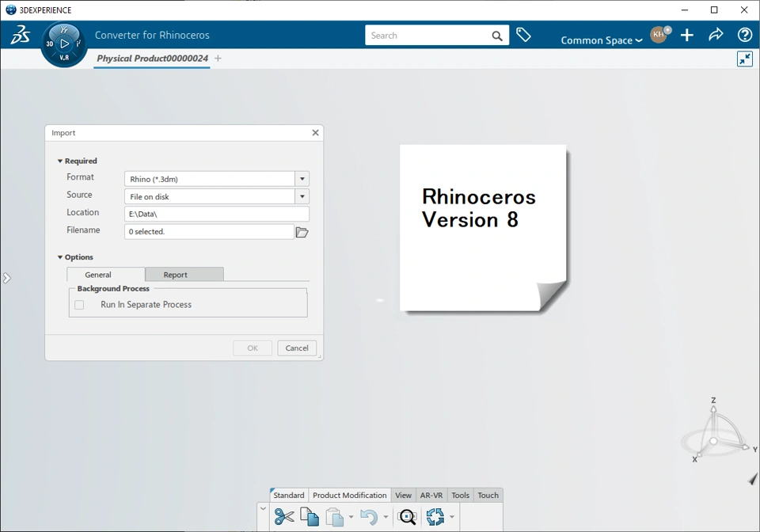
Task: Click the magnifier inspect icon in toolbar
Action: tap(407, 517)
